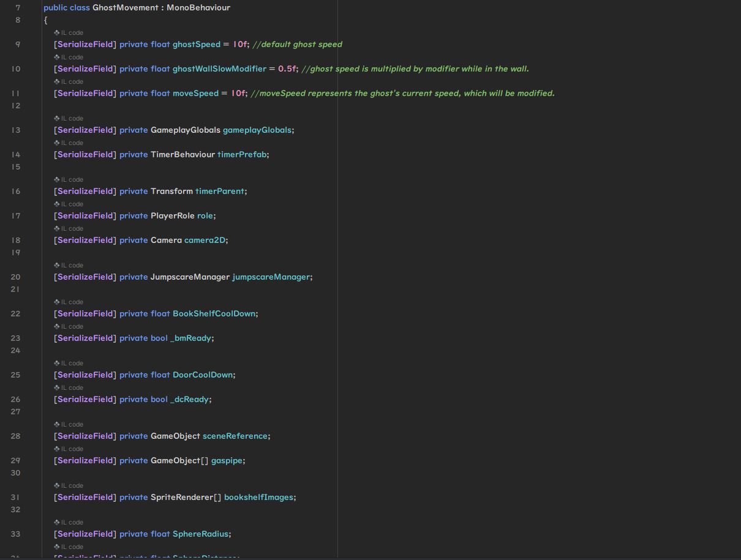Click line number 28 in the gutter
The image size is (741, 560).
coord(15,436)
